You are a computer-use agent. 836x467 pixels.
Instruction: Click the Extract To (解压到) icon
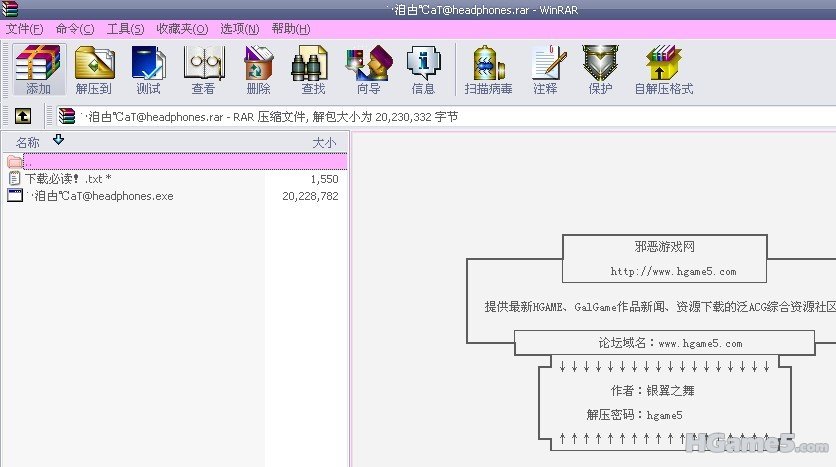(x=94, y=70)
